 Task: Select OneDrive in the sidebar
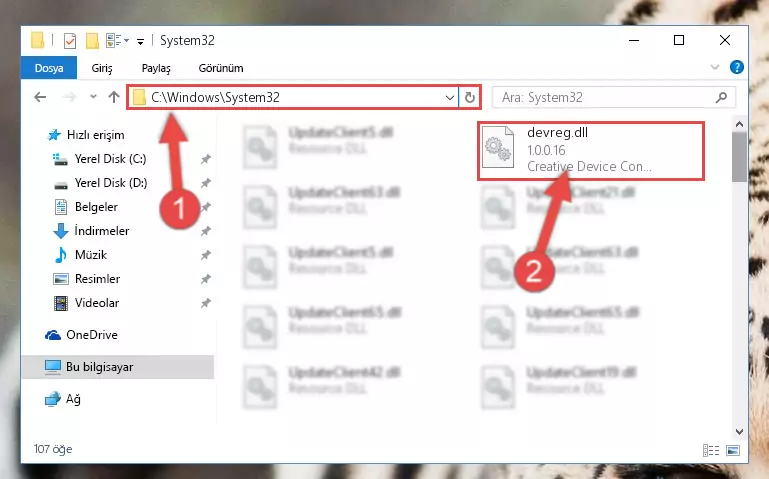[x=92, y=335]
